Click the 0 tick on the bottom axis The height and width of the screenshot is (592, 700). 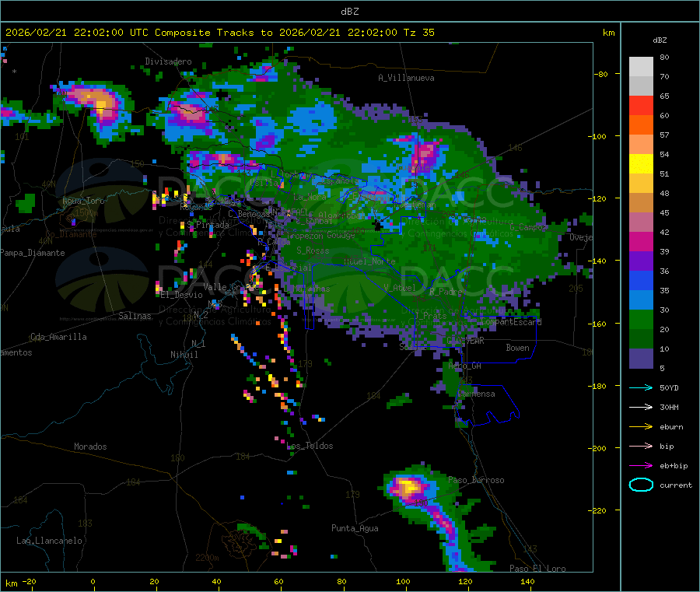coord(93,581)
